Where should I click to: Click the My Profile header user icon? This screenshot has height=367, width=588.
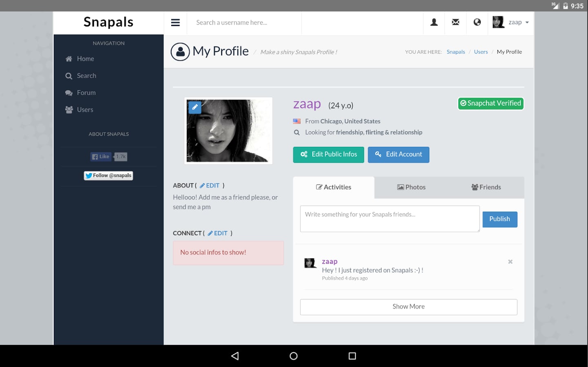180,52
